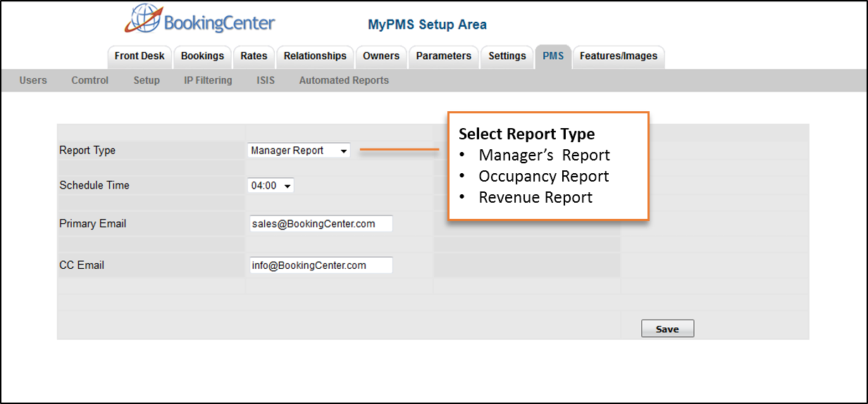The width and height of the screenshot is (868, 404).
Task: Click the Report Type label
Action: point(87,151)
